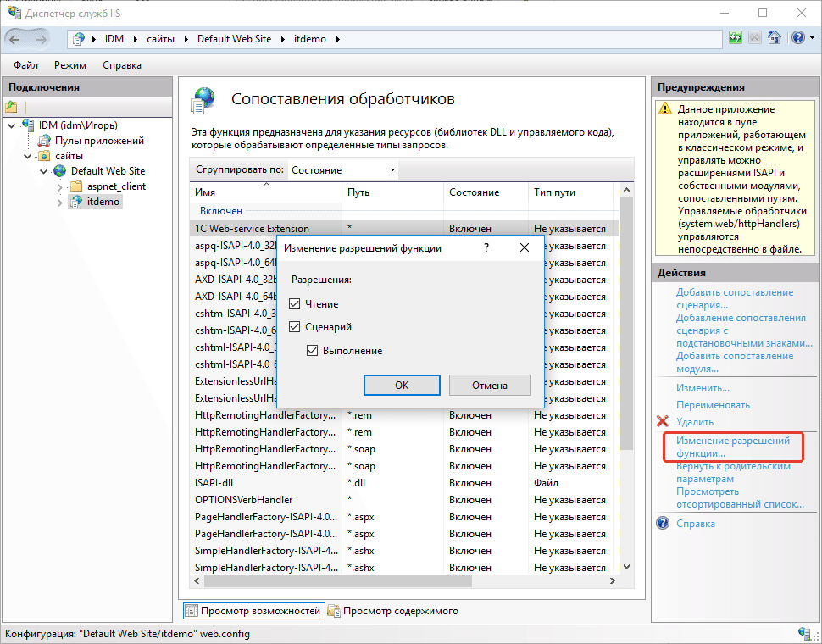Image resolution: width=822 pixels, height=644 pixels.
Task: Expand the itdemo tree node
Action: point(59,202)
